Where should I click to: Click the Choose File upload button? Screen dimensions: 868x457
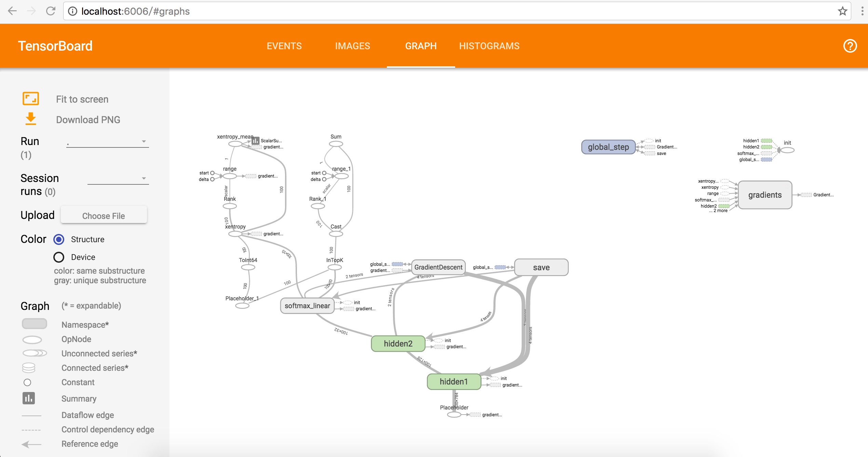[104, 216]
